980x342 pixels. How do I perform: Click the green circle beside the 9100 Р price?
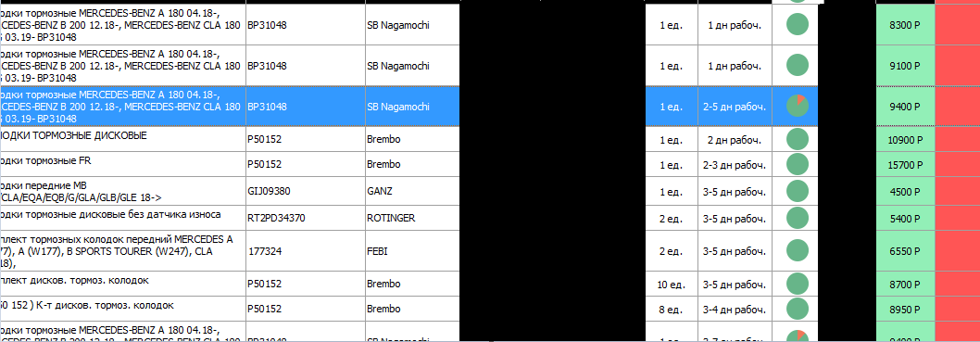coord(797,65)
